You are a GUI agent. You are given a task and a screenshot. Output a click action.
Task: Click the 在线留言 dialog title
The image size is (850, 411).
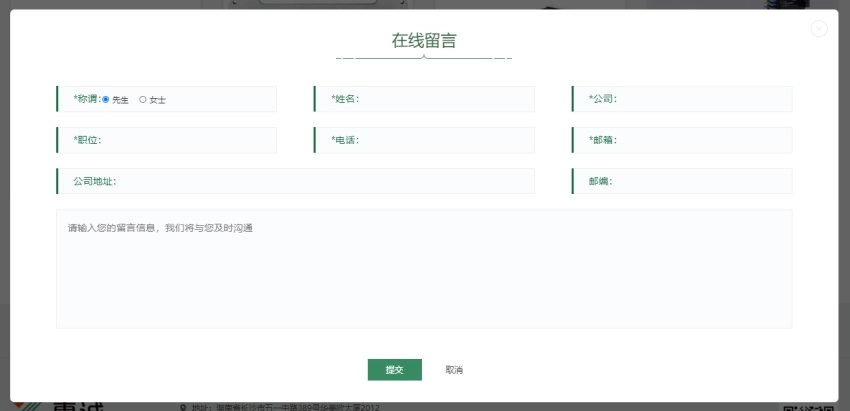coord(424,41)
